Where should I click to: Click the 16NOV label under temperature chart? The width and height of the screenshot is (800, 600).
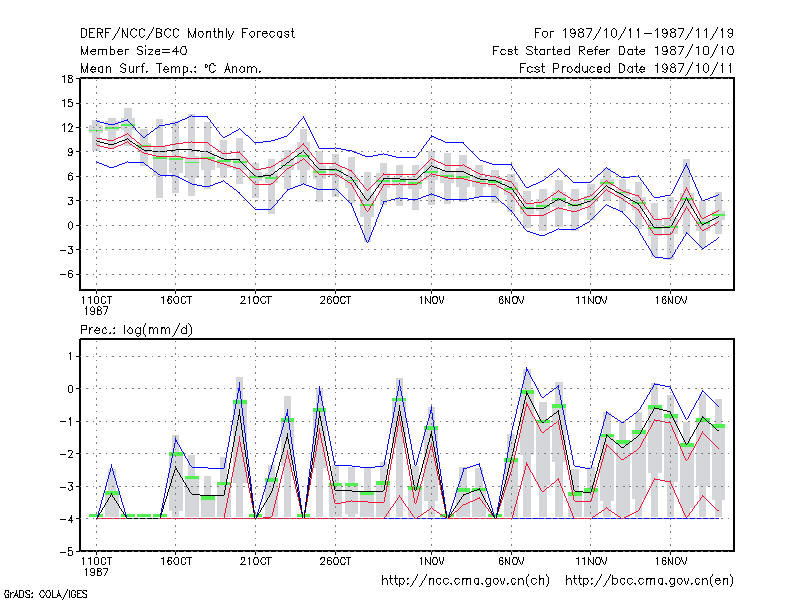pos(671,301)
